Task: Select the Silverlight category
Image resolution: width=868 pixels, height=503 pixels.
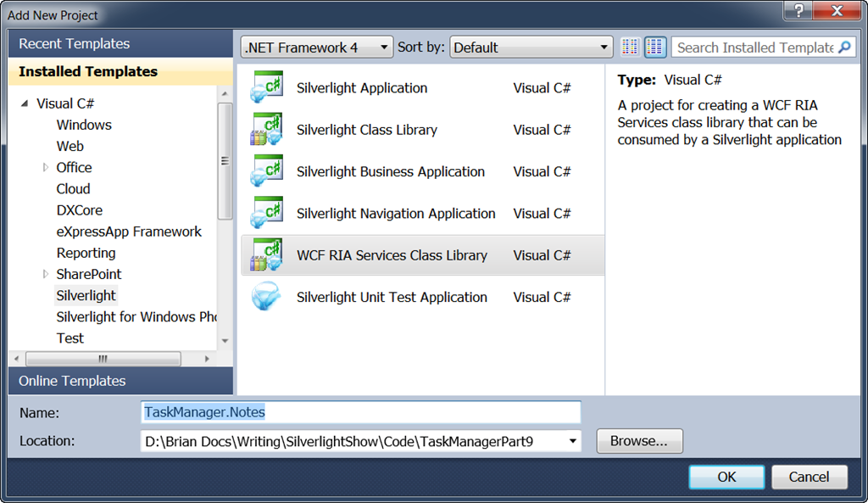Action: (86, 295)
